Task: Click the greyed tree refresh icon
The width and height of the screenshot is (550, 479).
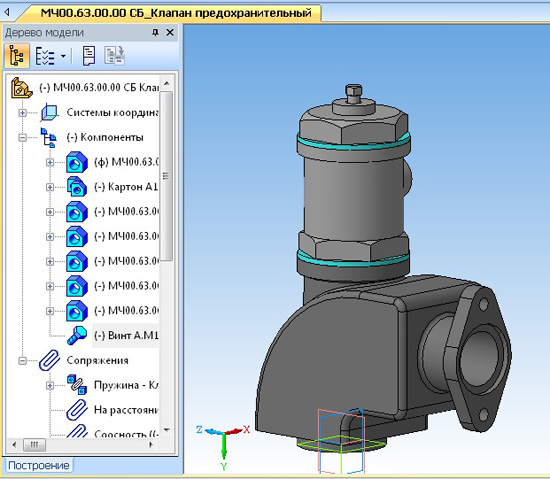Action: pyautogui.click(x=114, y=55)
